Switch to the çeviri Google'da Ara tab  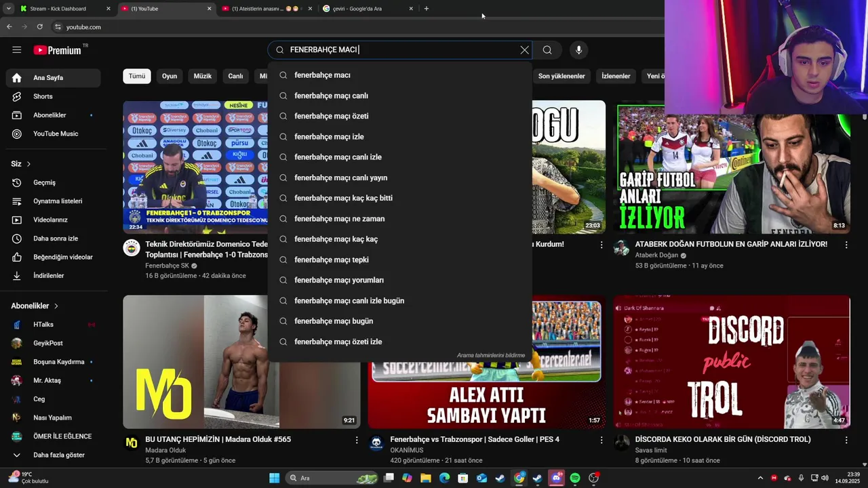click(368, 9)
